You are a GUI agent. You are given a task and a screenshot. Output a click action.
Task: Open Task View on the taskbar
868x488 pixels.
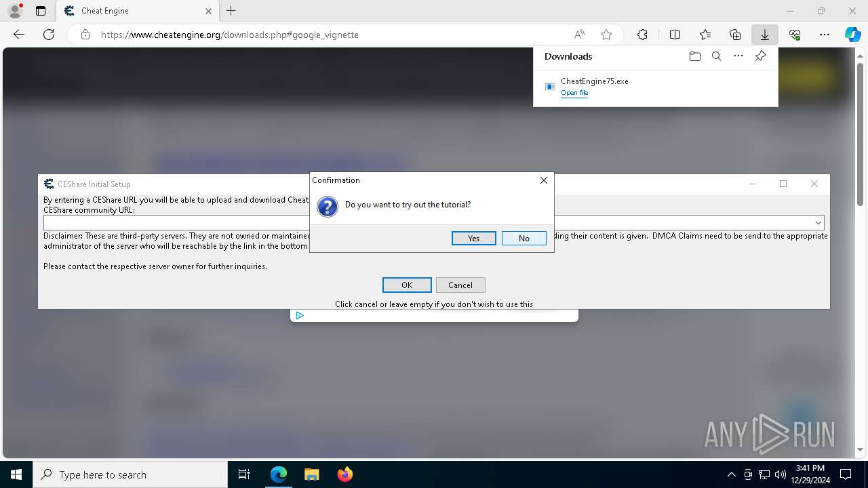(x=244, y=474)
